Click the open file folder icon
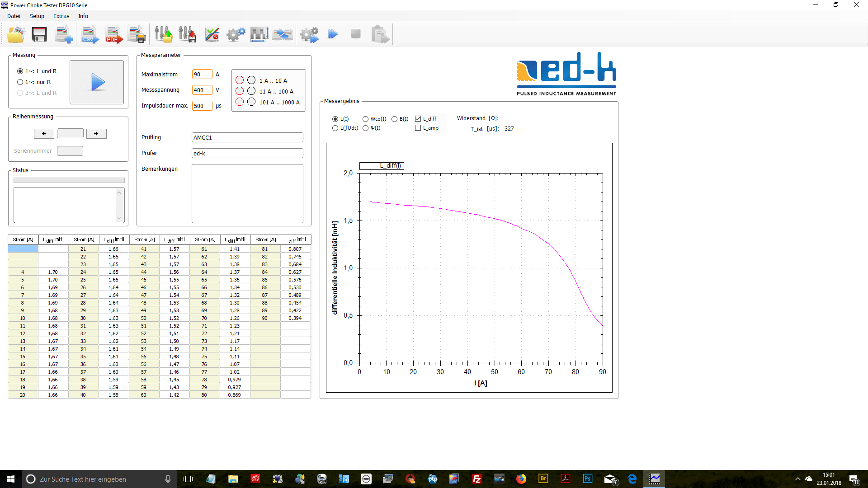This screenshot has height=488, width=868. pyautogui.click(x=16, y=34)
